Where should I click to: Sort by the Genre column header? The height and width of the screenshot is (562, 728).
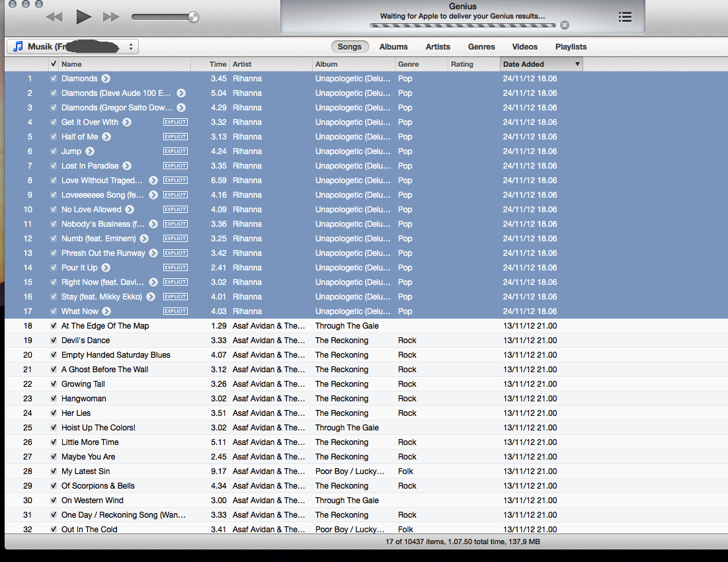422,64
